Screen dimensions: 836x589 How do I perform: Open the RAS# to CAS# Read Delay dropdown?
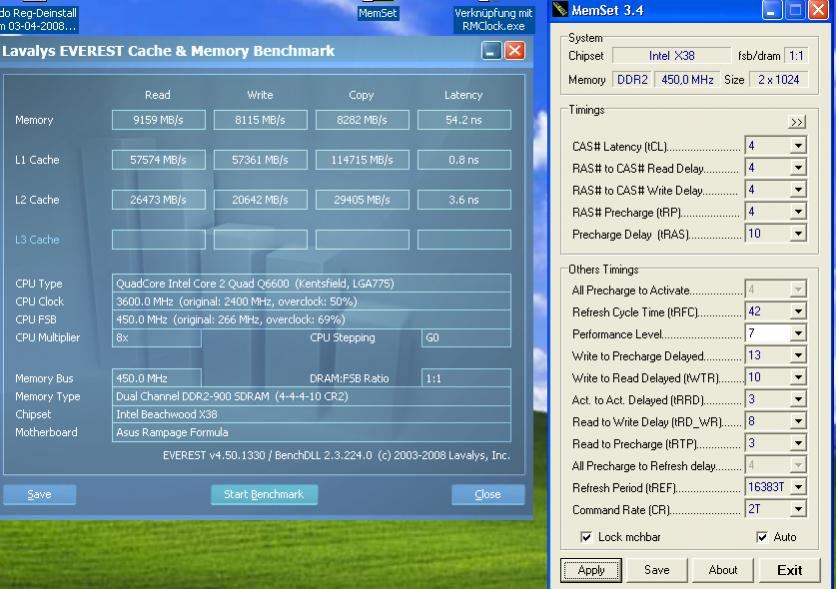[x=798, y=168]
